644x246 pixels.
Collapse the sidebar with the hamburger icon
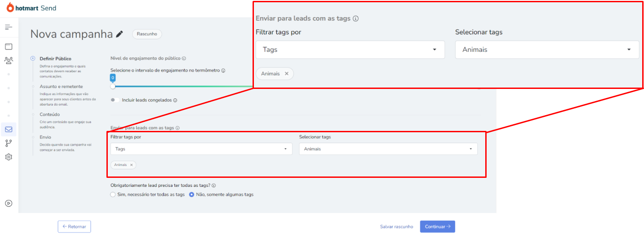pyautogui.click(x=9, y=27)
